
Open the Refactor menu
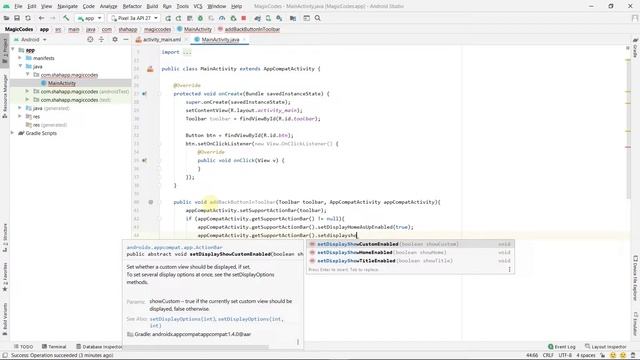point(132,7)
